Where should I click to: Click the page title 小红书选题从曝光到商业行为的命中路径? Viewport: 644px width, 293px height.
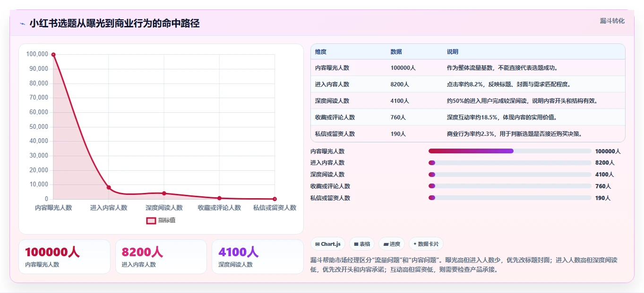coord(114,24)
